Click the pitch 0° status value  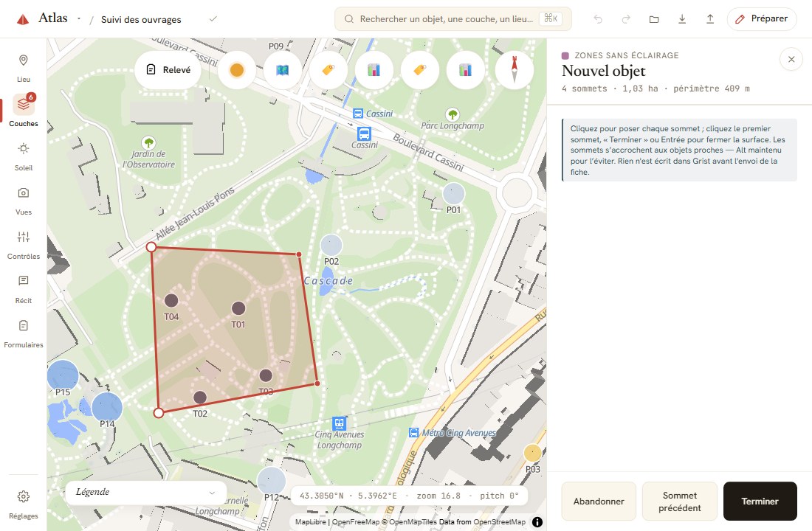pyautogui.click(x=499, y=496)
